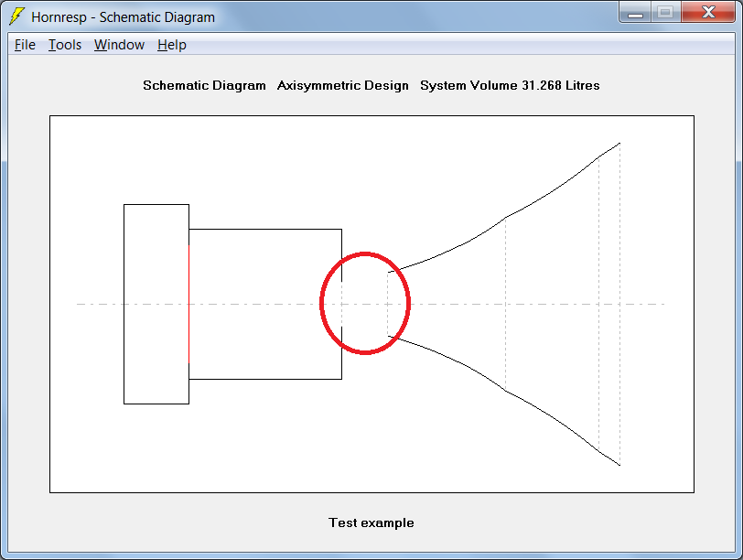
Task: Click the disabled maximize window button
Action: (x=666, y=13)
